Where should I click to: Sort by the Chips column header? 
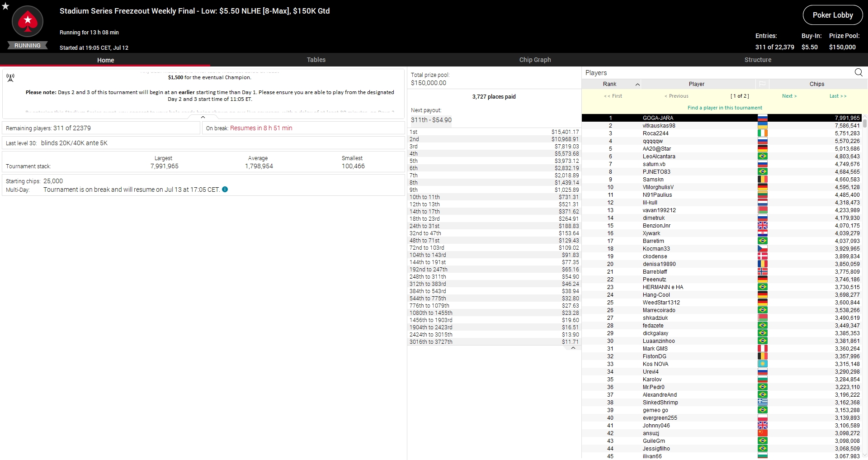pos(816,84)
